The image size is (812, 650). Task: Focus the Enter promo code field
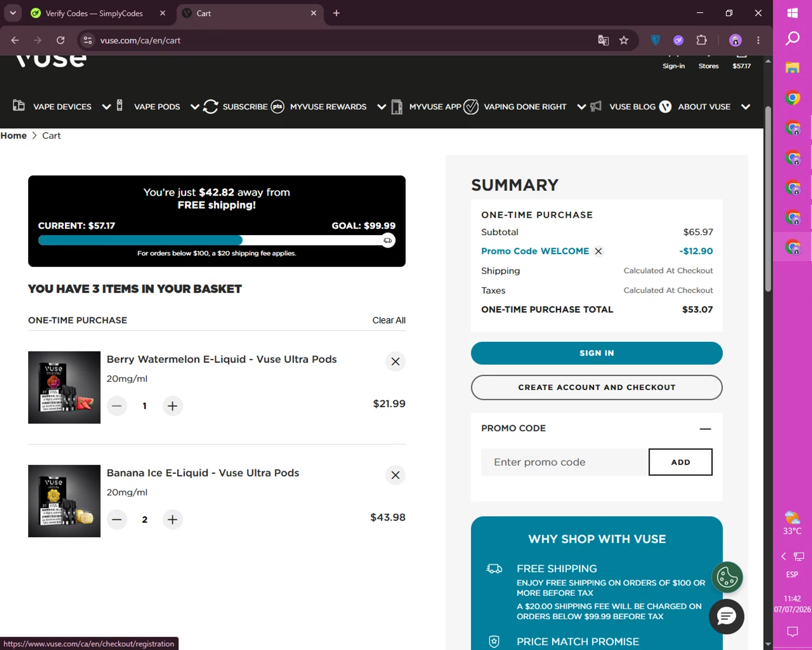[565, 462]
